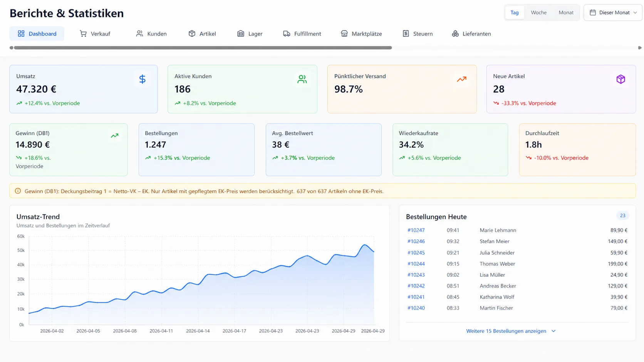Click the dollar icon on the Umsatz card
Screen dimensions: 644x362
(143, 79)
